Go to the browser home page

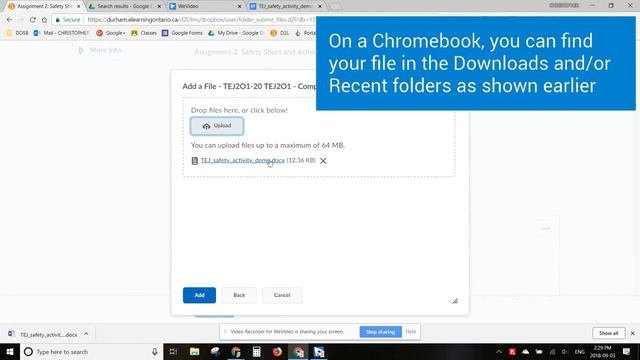coord(44,20)
